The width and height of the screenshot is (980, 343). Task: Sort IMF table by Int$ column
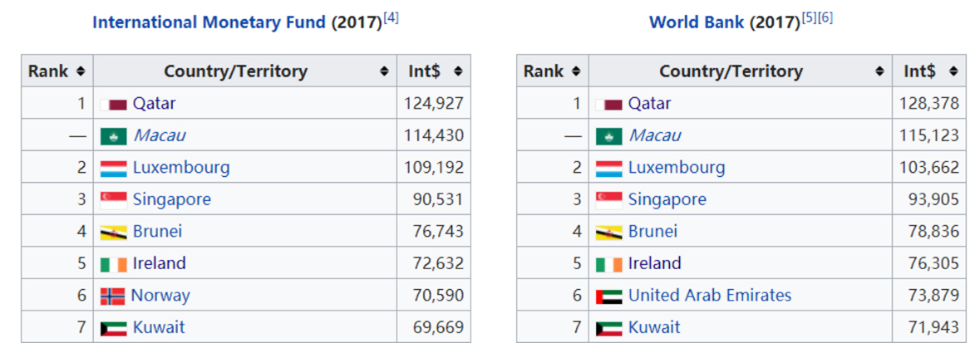click(x=457, y=71)
